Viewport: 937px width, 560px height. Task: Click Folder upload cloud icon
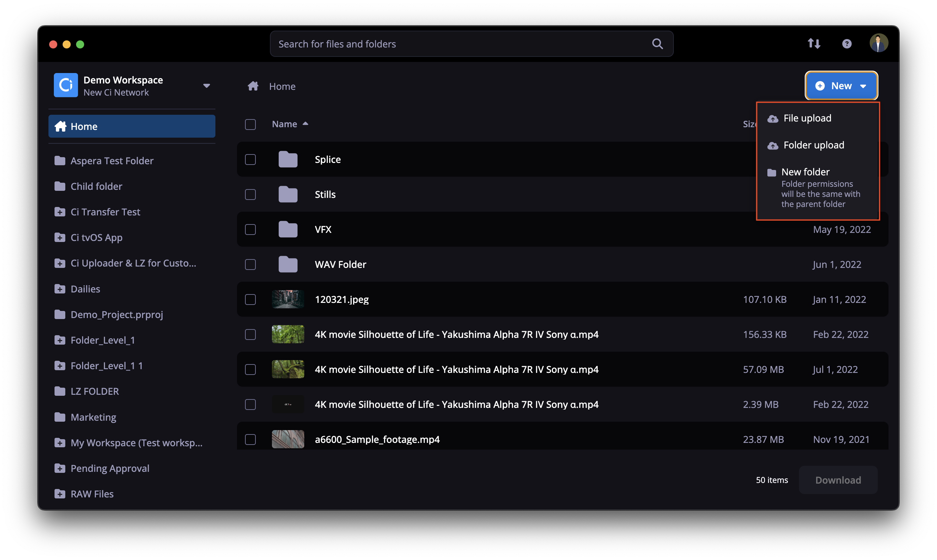[x=772, y=146]
